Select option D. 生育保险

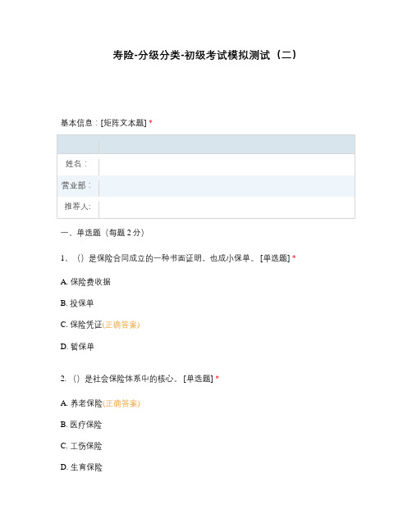[81, 467]
